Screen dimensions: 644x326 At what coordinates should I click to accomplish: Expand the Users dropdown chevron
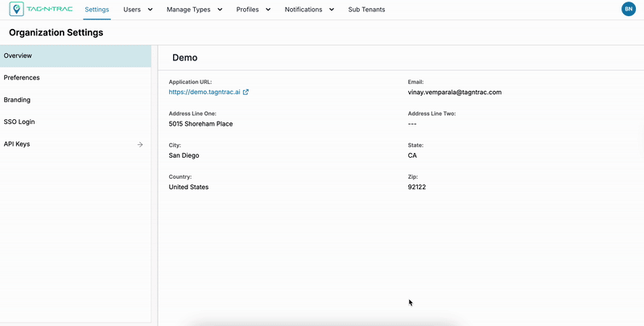[150, 10]
